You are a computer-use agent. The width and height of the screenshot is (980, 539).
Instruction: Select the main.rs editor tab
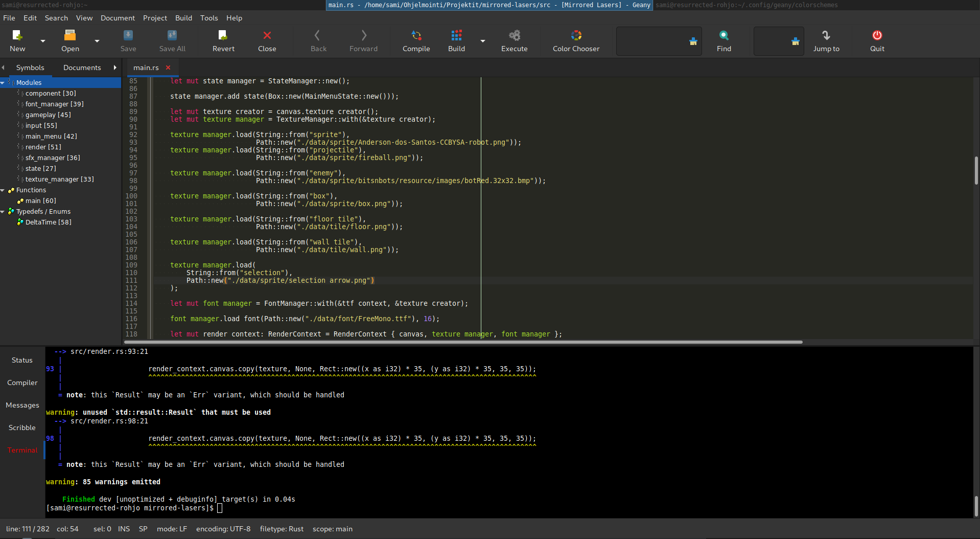point(146,68)
